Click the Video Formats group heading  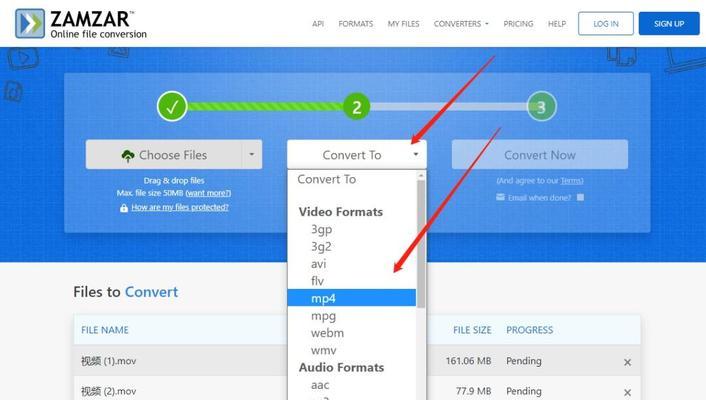click(x=341, y=212)
